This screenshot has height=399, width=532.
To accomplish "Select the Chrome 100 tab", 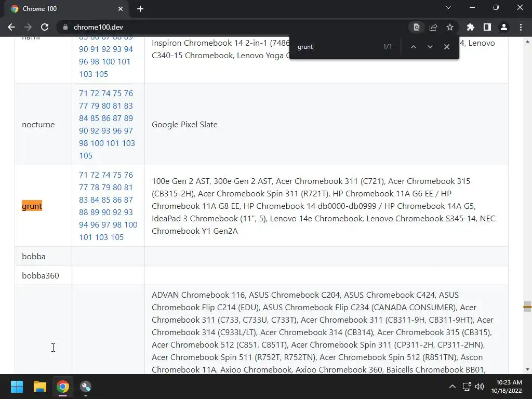I will pyautogui.click(x=66, y=9).
